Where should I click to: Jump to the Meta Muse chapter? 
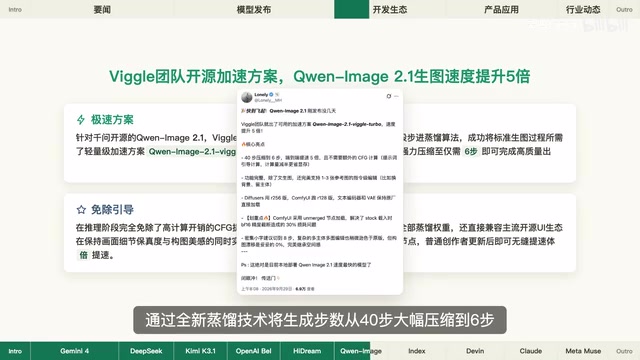point(583,351)
